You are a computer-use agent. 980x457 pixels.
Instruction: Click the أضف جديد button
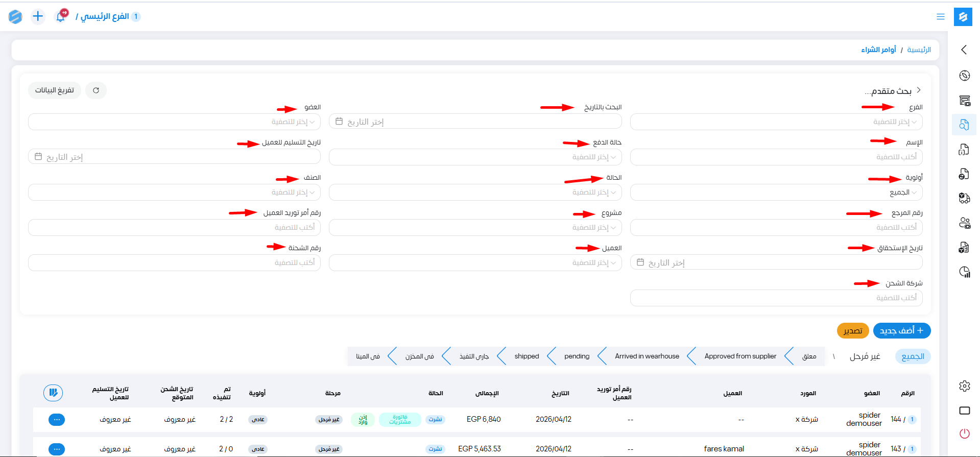[x=901, y=331]
